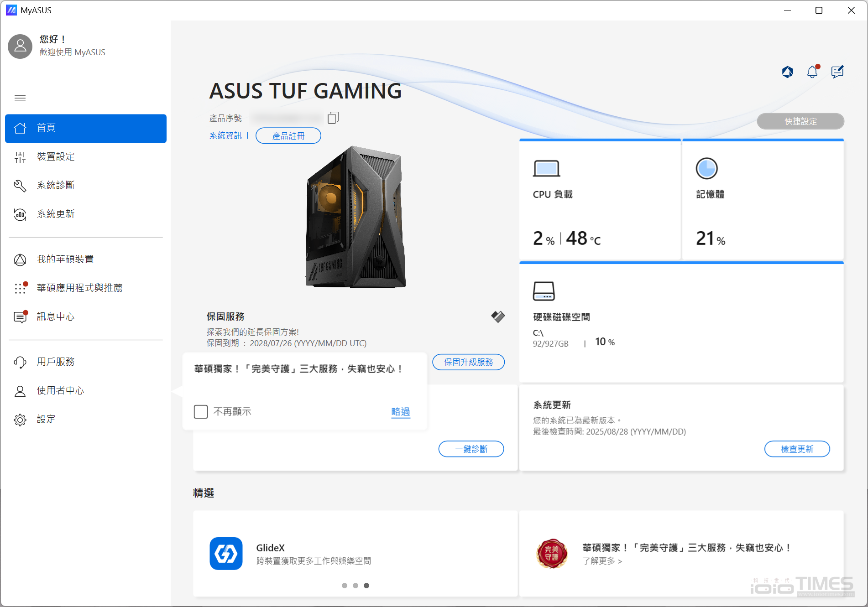Open the 首頁 home page
The height and width of the screenshot is (607, 868).
(x=86, y=128)
